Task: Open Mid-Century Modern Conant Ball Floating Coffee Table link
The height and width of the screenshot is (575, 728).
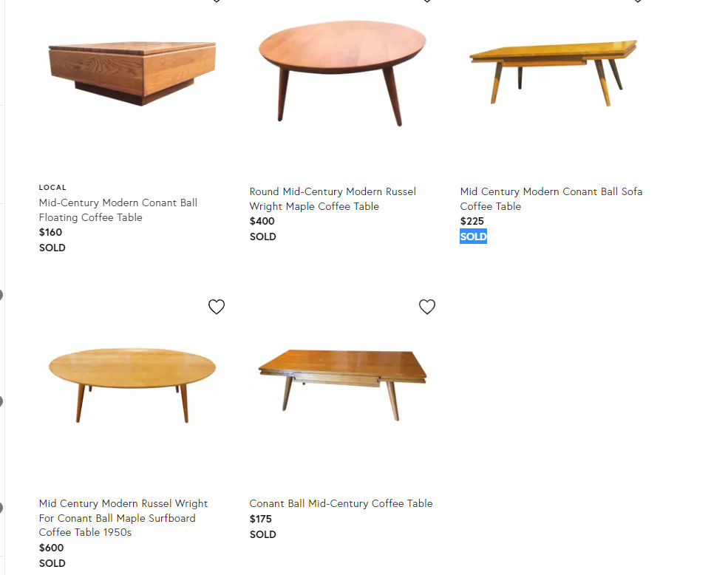Action: pos(118,210)
